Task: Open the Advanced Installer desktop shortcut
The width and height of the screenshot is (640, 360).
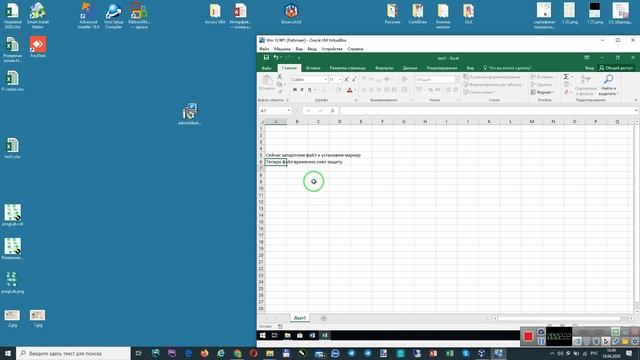Action: tap(89, 16)
